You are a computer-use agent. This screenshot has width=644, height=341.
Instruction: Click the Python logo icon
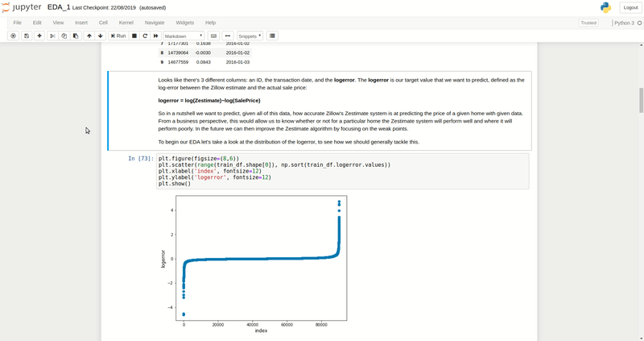click(605, 7)
